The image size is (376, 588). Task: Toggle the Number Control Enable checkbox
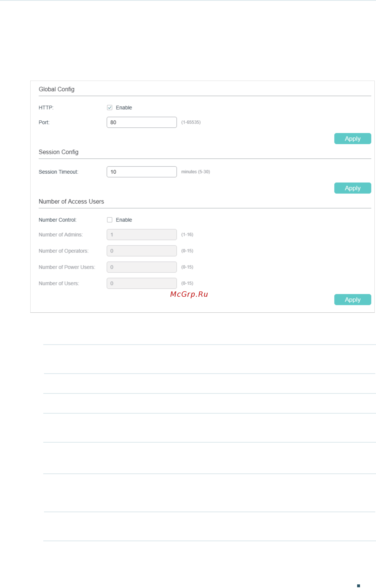pyautogui.click(x=110, y=220)
